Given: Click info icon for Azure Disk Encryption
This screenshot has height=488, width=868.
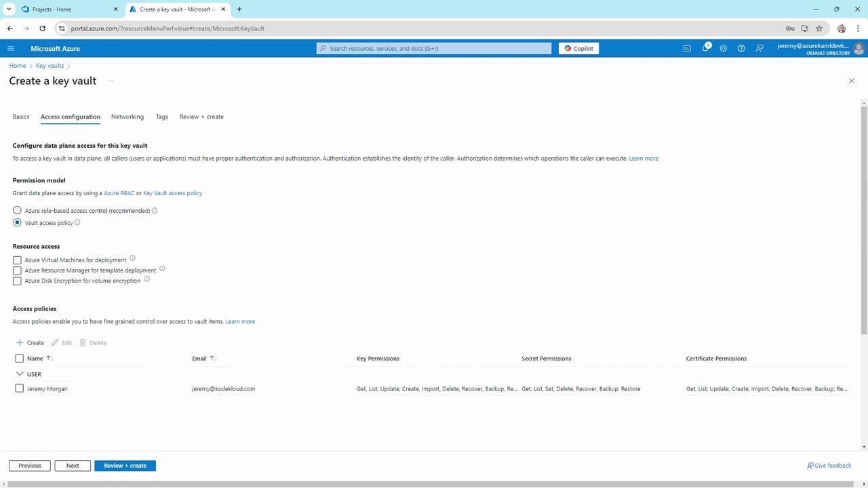Looking at the screenshot, I should (x=146, y=279).
